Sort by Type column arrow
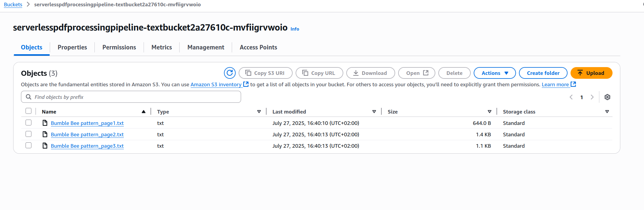This screenshot has width=644, height=210. [259, 111]
